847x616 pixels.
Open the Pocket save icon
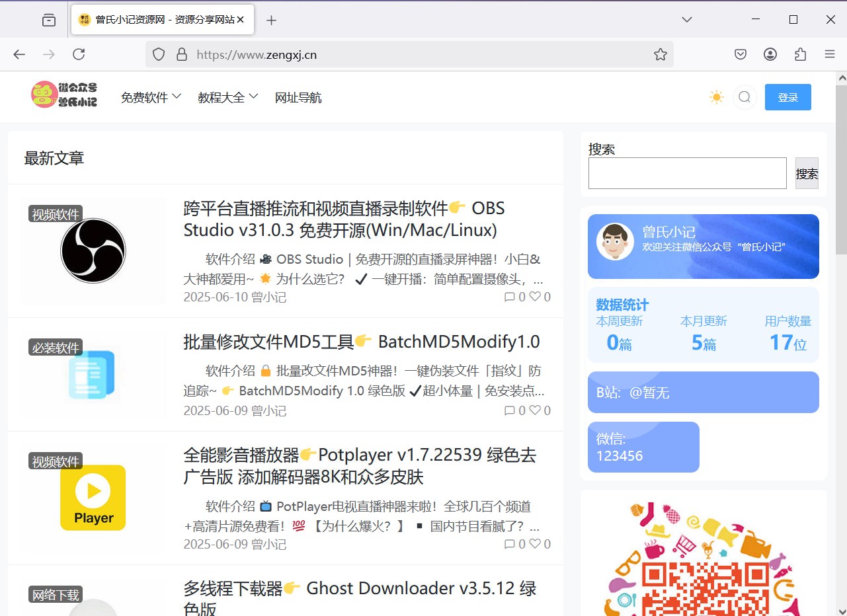tap(741, 54)
